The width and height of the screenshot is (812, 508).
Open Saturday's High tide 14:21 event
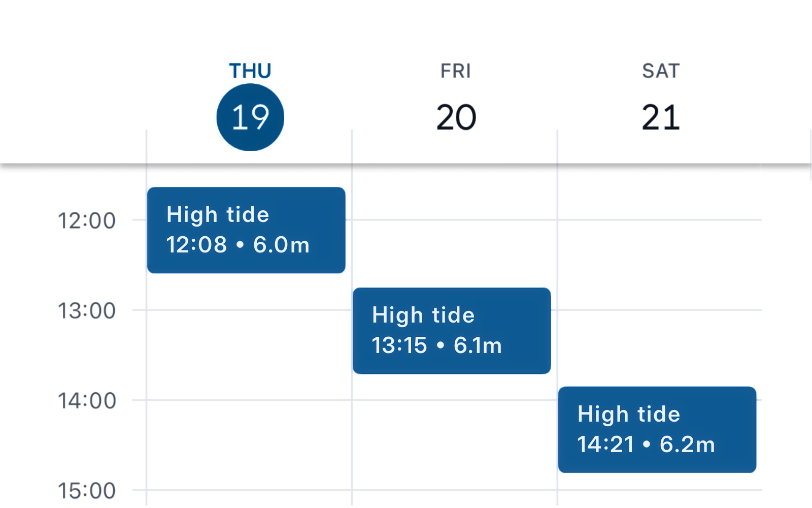click(x=657, y=430)
